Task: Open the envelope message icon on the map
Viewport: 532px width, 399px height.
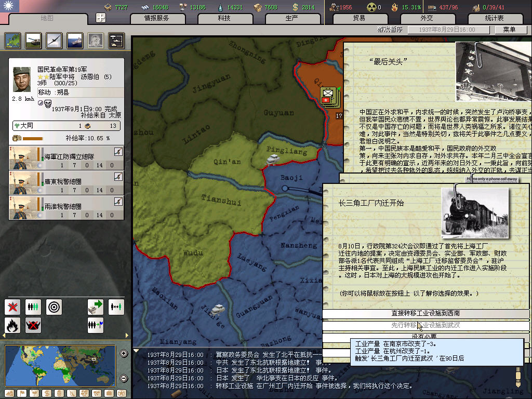Action: (x=329, y=96)
